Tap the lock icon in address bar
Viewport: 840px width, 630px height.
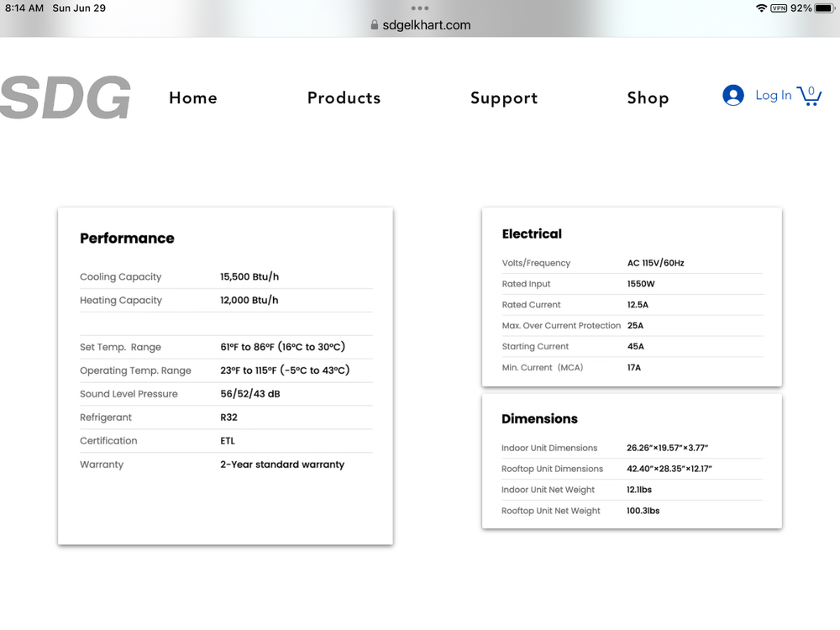(375, 25)
